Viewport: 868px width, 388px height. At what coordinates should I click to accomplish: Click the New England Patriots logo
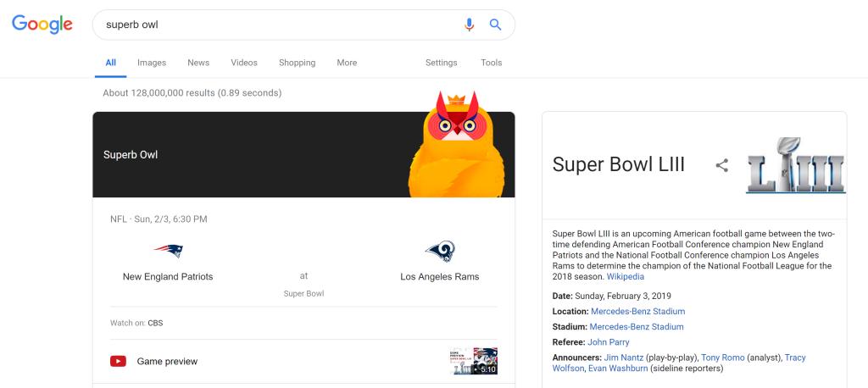coord(168,251)
